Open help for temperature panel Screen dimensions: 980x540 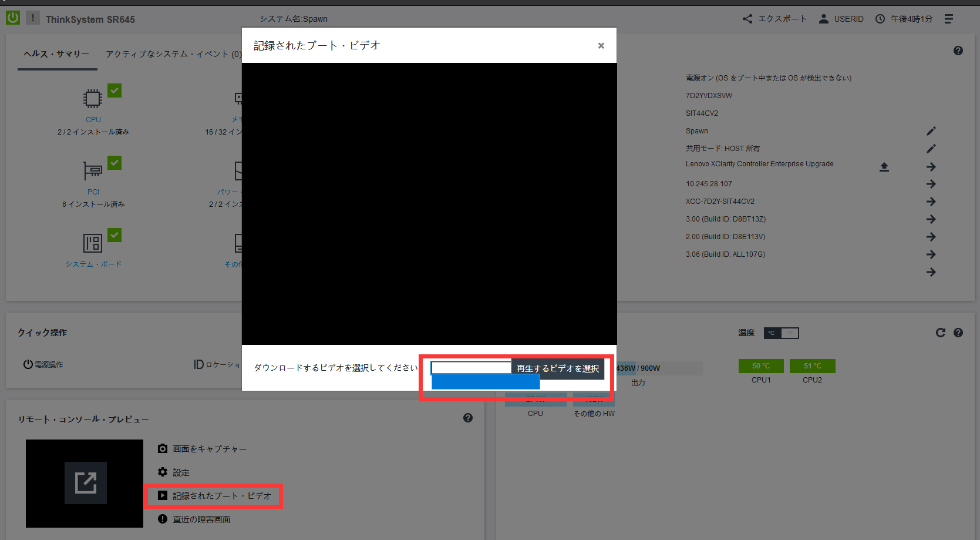[x=958, y=333]
